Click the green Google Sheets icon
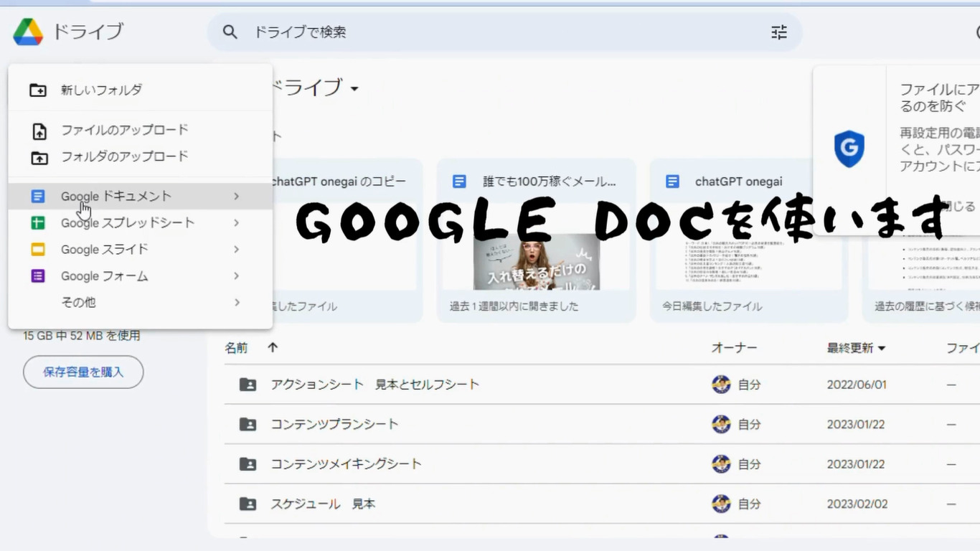The image size is (980, 551). pos(38,223)
